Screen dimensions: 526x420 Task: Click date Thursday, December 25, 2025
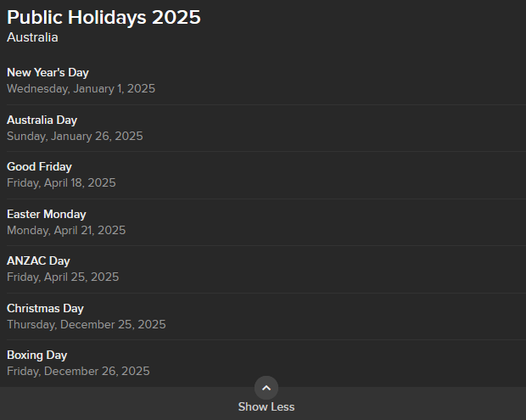coord(87,324)
